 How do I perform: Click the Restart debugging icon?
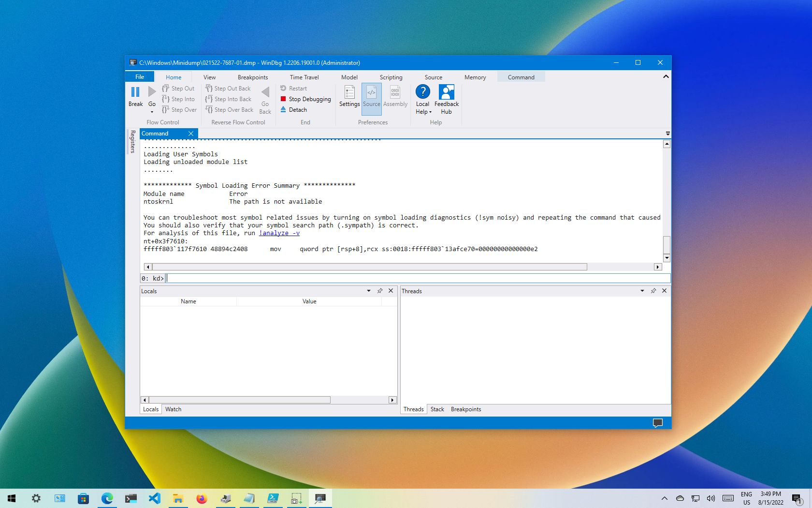pos(283,89)
